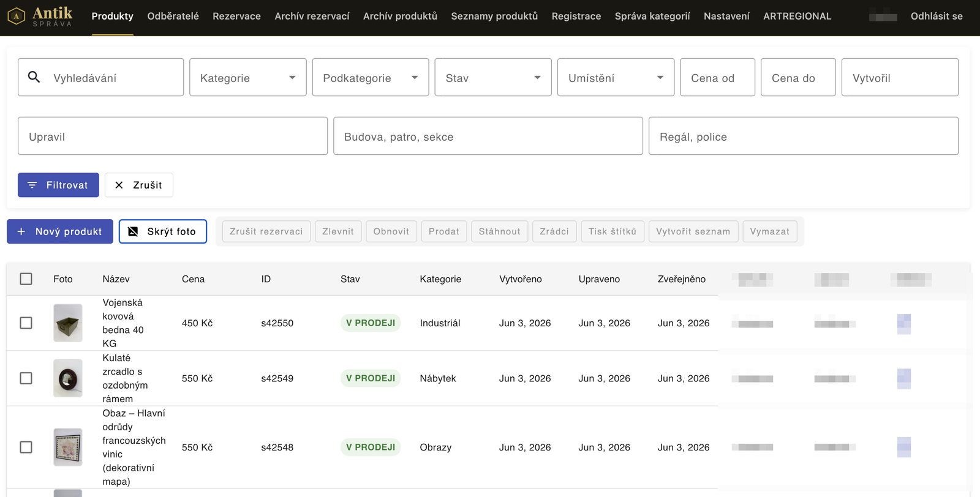The image size is (980, 497).
Task: Click the Zveřejněno column header
Action: click(x=682, y=279)
